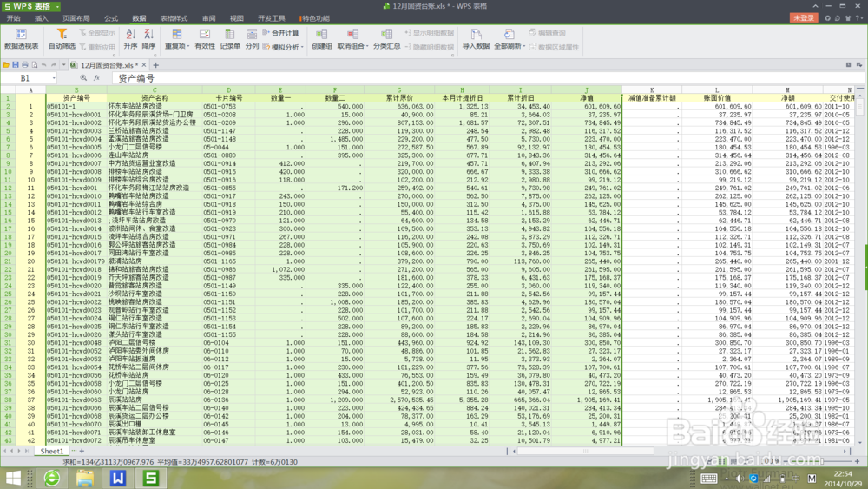
Task: Go to last sheet navigation arrow
Action: [x=27, y=452]
